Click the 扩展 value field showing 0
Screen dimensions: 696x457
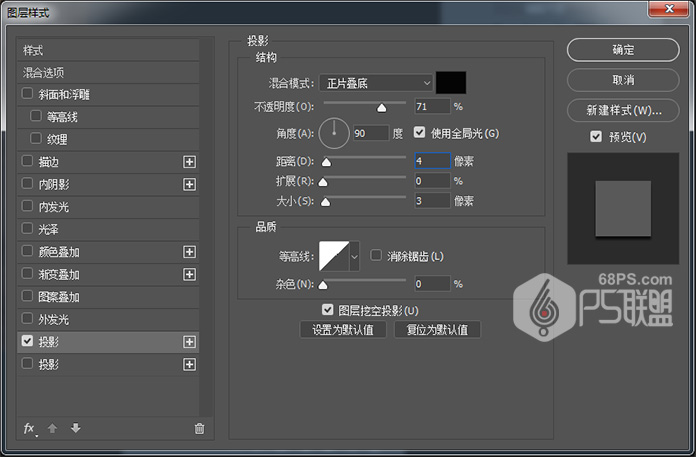pos(432,181)
